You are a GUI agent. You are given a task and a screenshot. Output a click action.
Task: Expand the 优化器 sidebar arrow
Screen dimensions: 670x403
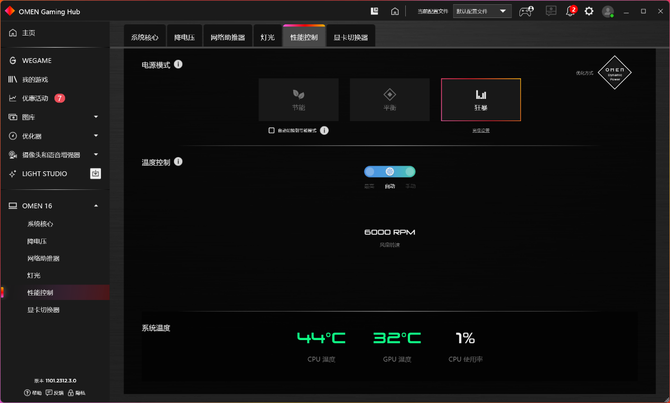(x=96, y=135)
